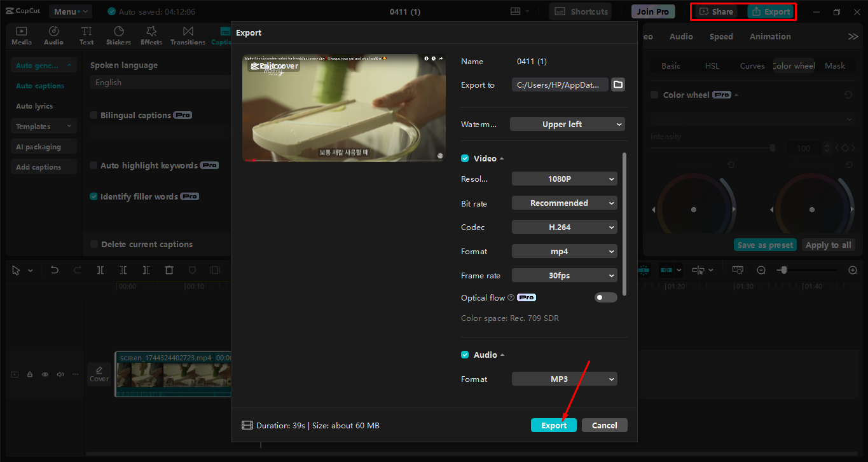Click the Join Pro button

click(652, 11)
